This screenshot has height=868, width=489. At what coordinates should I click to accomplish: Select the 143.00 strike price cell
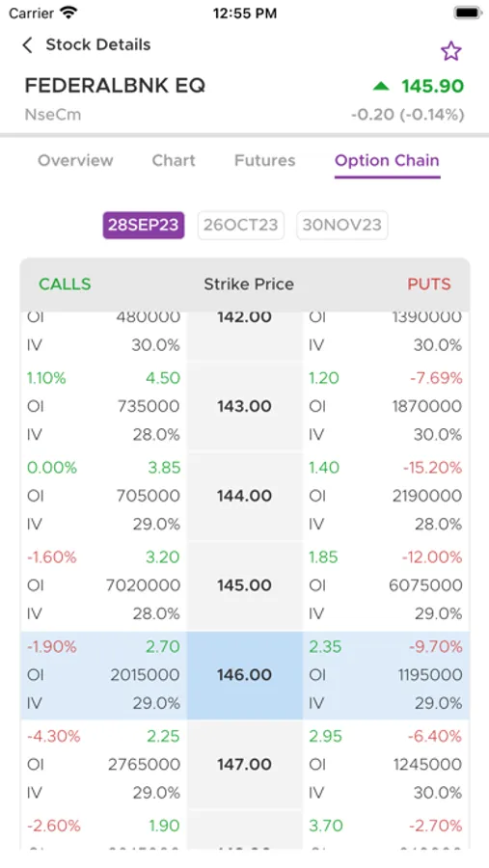tap(245, 406)
